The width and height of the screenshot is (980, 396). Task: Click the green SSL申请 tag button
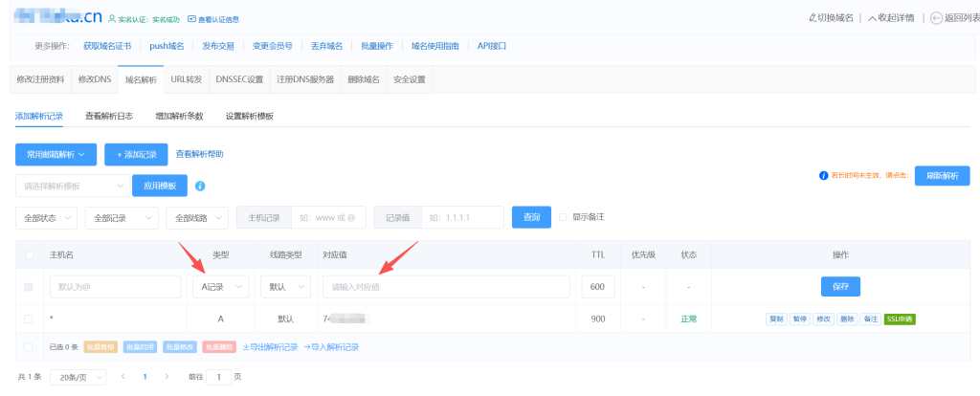point(900,318)
